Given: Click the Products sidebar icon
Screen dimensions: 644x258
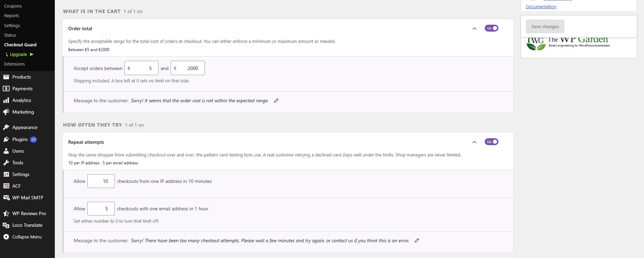Looking at the screenshot, I should (6, 77).
